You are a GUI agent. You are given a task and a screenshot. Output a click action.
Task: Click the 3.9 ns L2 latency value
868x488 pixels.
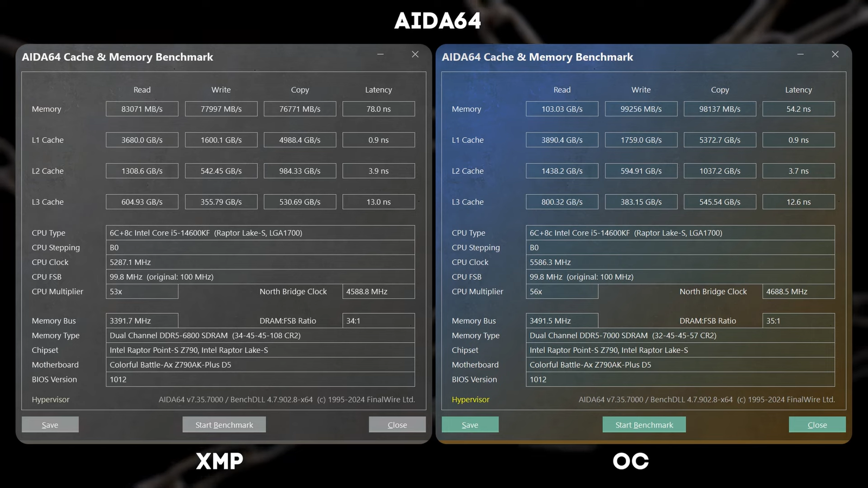tap(379, 171)
